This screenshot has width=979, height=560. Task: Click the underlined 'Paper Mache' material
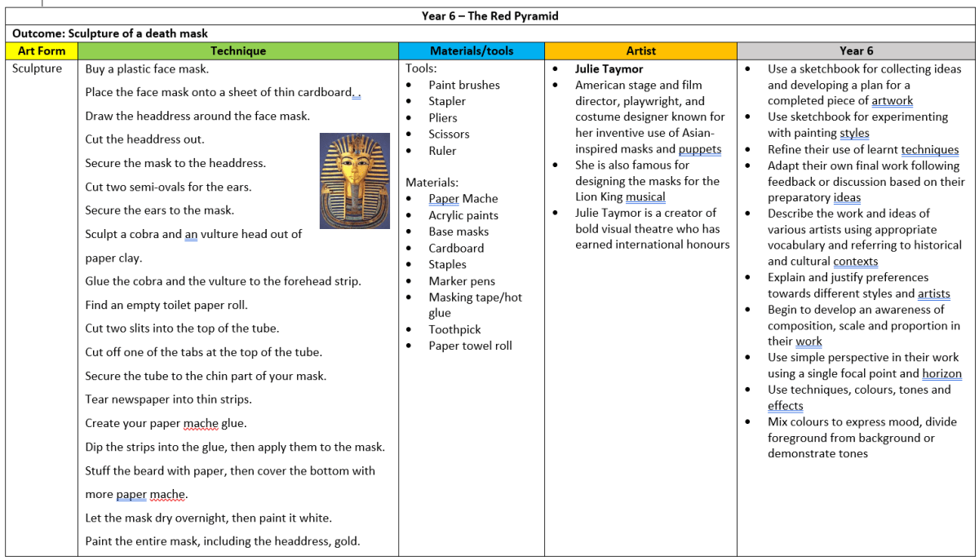click(x=463, y=199)
